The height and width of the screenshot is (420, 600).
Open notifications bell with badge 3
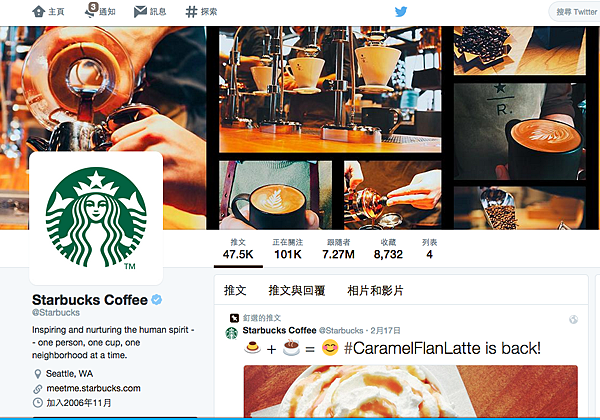click(x=91, y=10)
